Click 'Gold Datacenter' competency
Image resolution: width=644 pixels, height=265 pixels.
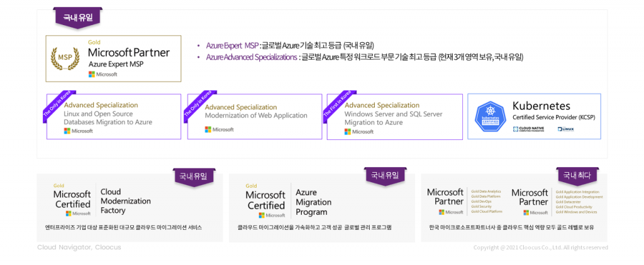[x=567, y=202]
